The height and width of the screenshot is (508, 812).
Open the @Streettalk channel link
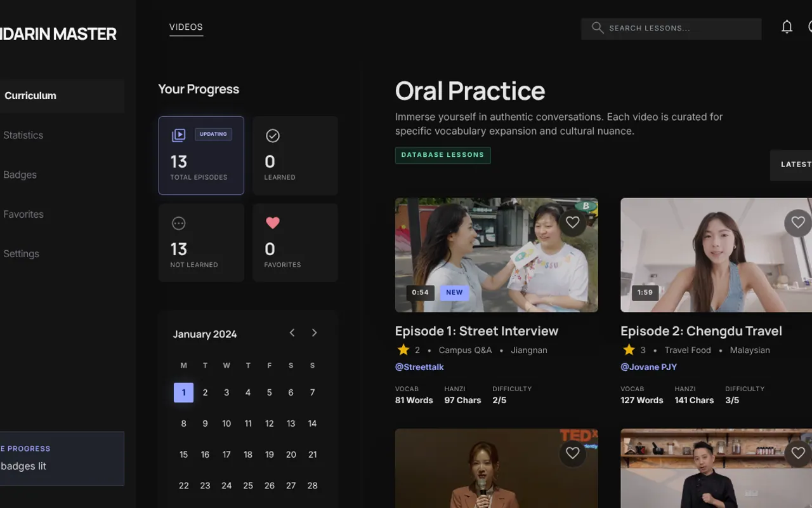(x=419, y=367)
